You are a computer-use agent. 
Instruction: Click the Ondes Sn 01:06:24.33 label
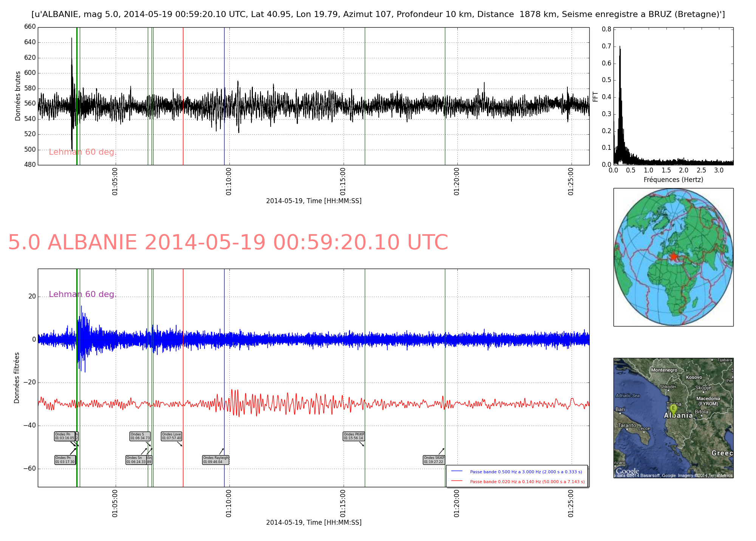[x=136, y=460]
